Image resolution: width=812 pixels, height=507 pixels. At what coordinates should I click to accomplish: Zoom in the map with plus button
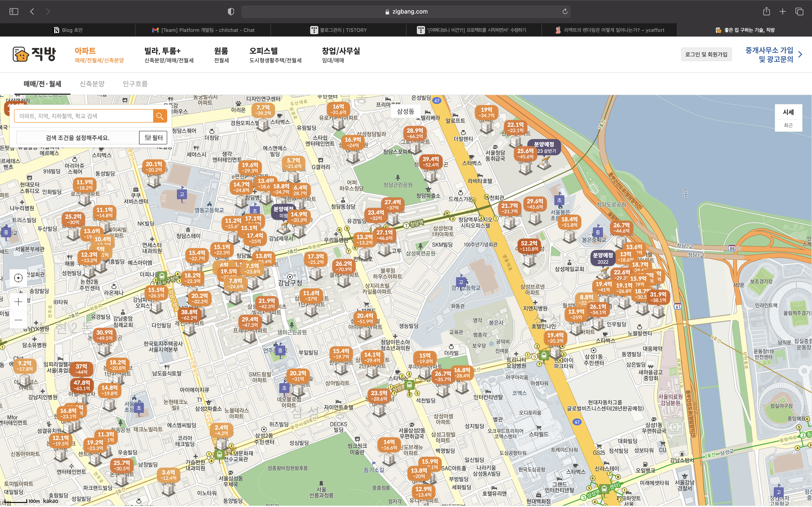18,302
